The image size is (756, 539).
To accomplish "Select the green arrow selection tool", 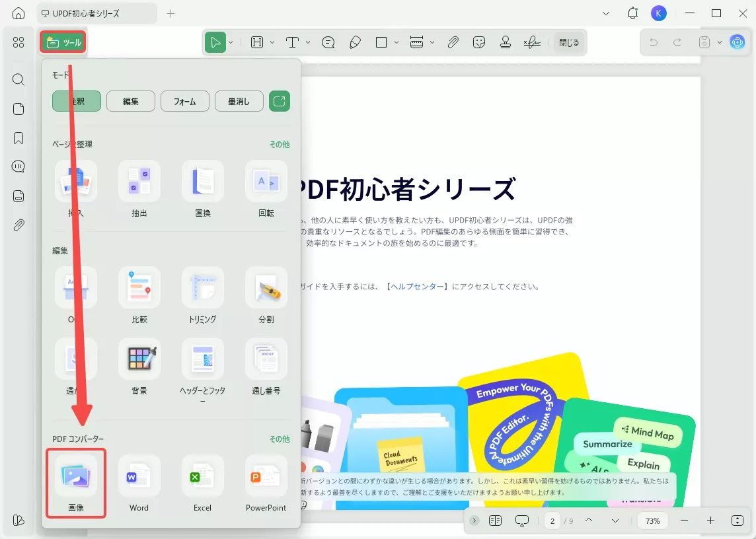I will (215, 42).
